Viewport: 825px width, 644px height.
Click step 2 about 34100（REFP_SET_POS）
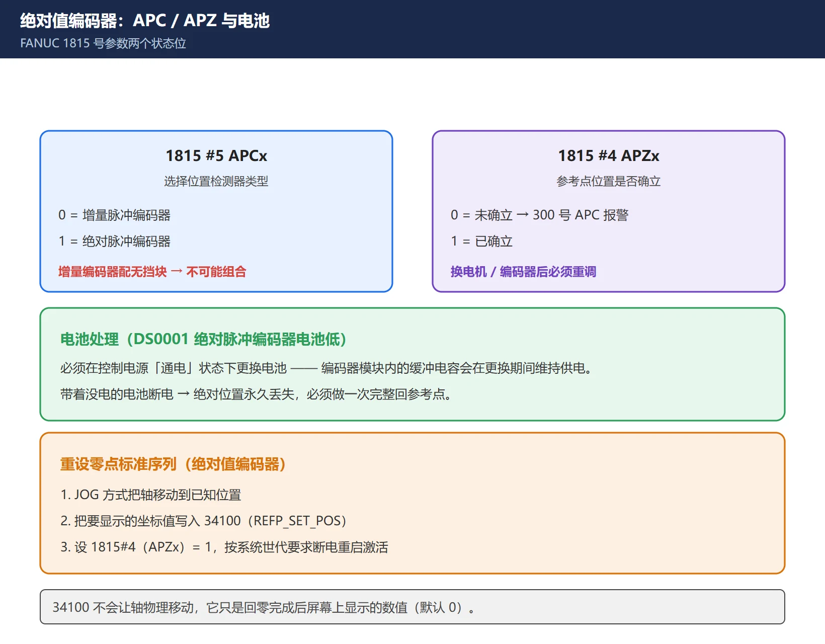coord(204,521)
